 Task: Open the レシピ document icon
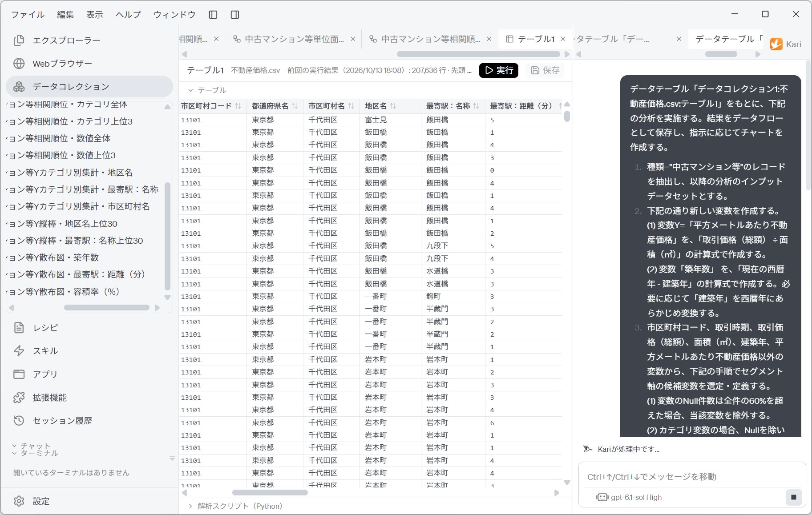(19, 328)
